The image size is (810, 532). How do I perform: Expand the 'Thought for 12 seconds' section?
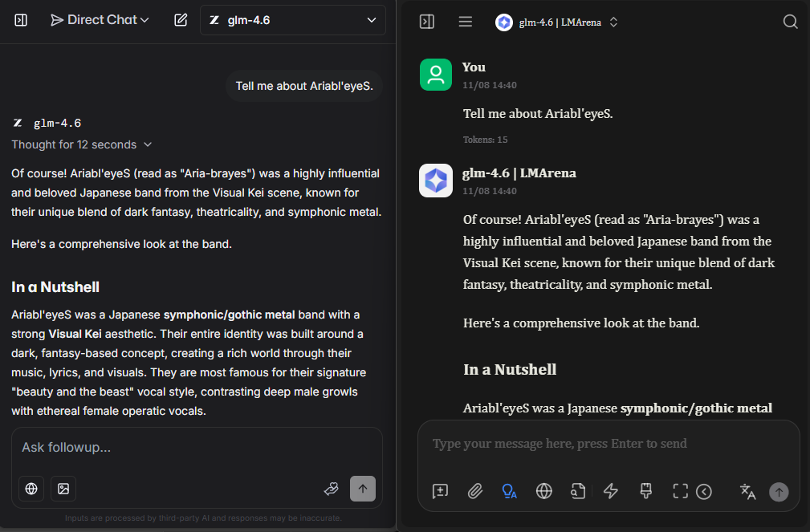pyautogui.click(x=82, y=144)
